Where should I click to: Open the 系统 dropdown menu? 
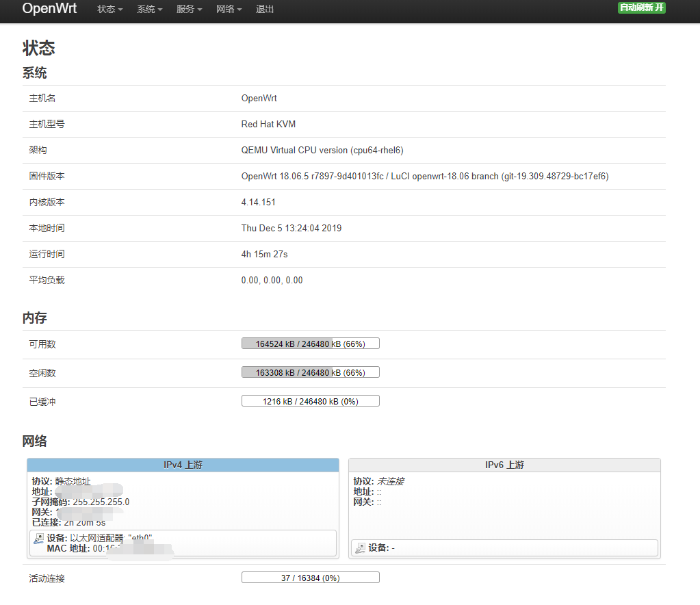150,10
